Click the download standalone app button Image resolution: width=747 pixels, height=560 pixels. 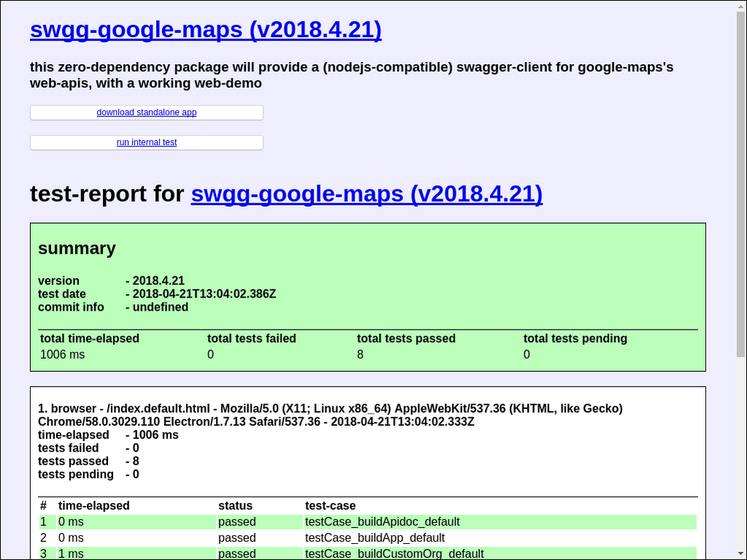click(x=147, y=112)
